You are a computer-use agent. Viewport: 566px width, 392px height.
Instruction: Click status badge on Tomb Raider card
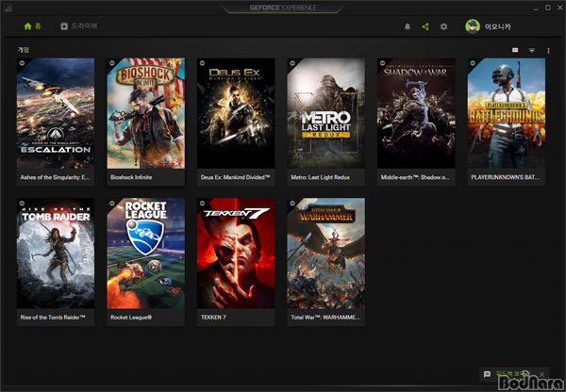[22, 203]
